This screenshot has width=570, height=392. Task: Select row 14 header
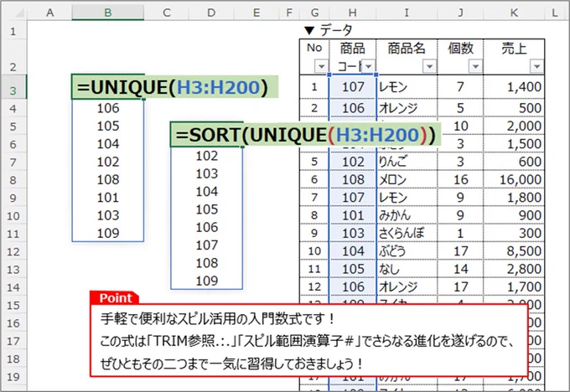pyautogui.click(x=13, y=287)
